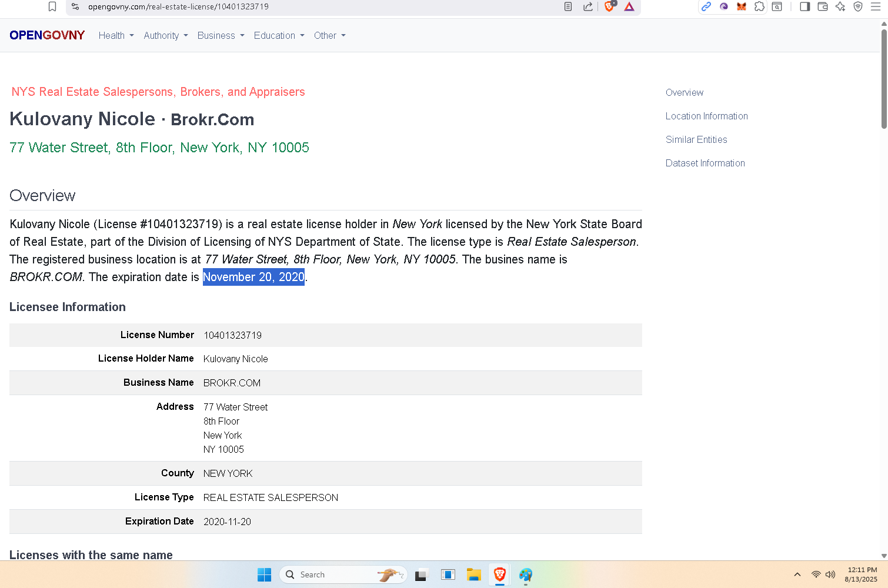This screenshot has height=588, width=888.
Task: Open the Windows Start menu
Action: (265, 574)
